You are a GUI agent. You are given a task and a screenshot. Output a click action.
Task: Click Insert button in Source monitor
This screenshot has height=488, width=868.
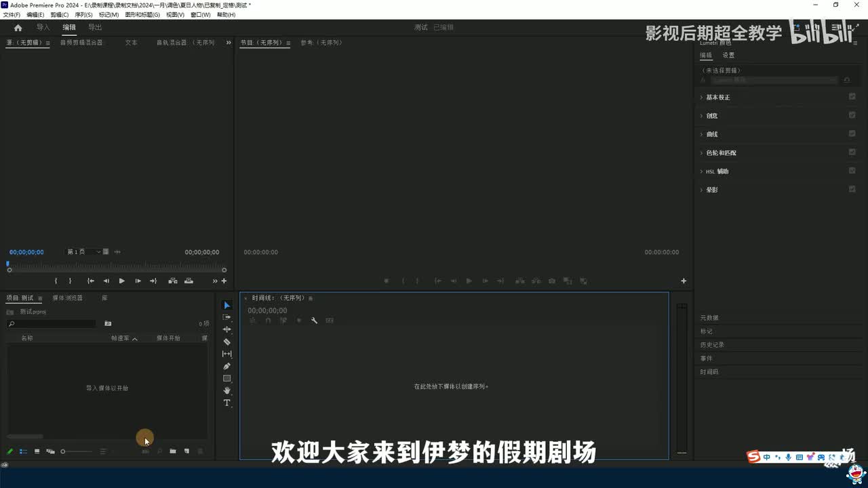tap(173, 281)
